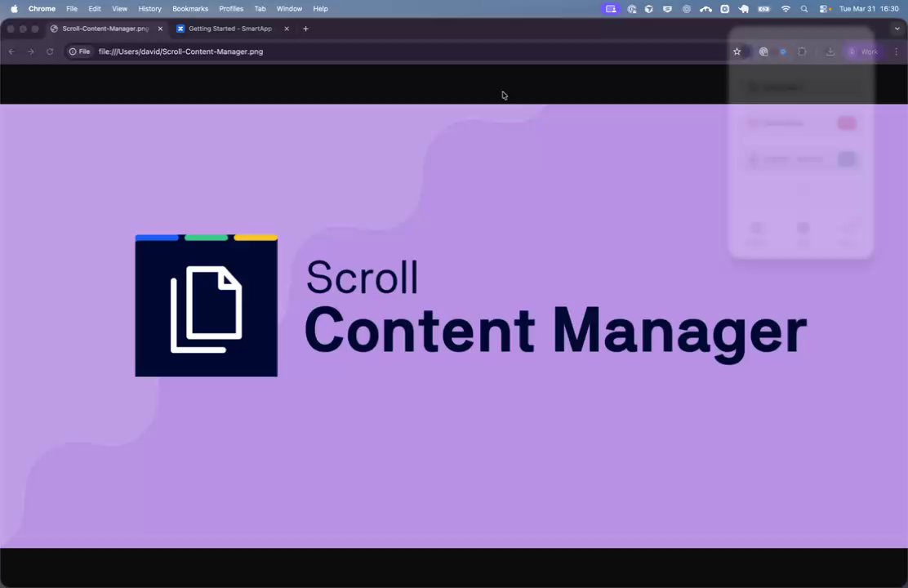908x588 pixels.
Task: Open the Chrome application menu
Action: [42, 9]
